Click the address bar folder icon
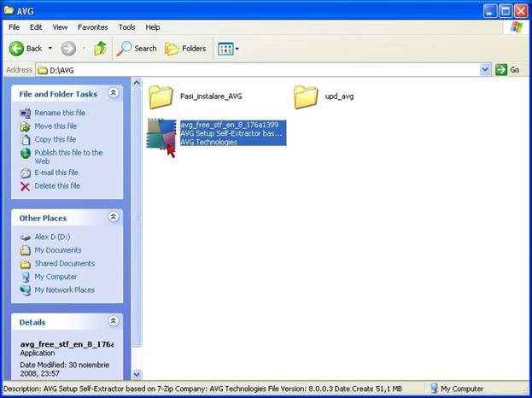532x398 pixels. point(43,70)
